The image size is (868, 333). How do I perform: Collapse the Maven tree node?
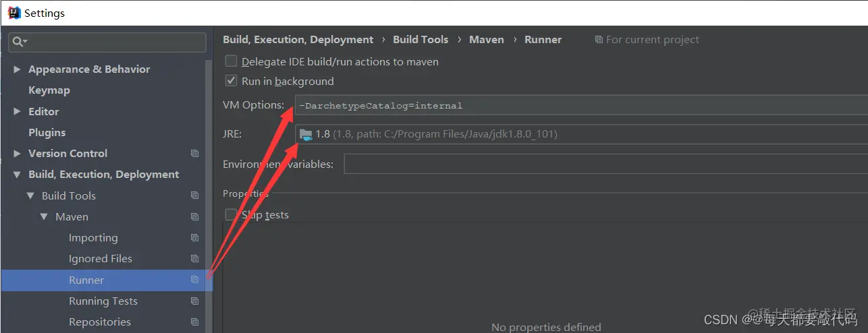click(44, 217)
